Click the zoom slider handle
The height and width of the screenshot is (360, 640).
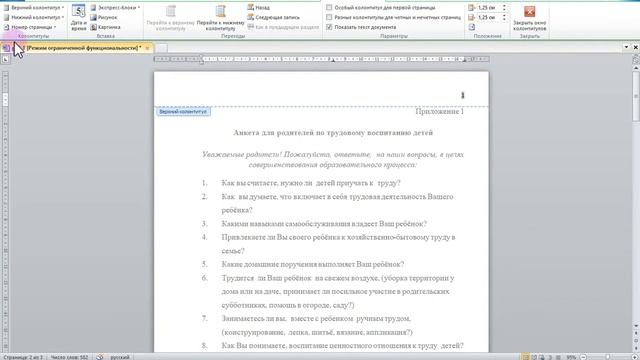[x=607, y=357]
